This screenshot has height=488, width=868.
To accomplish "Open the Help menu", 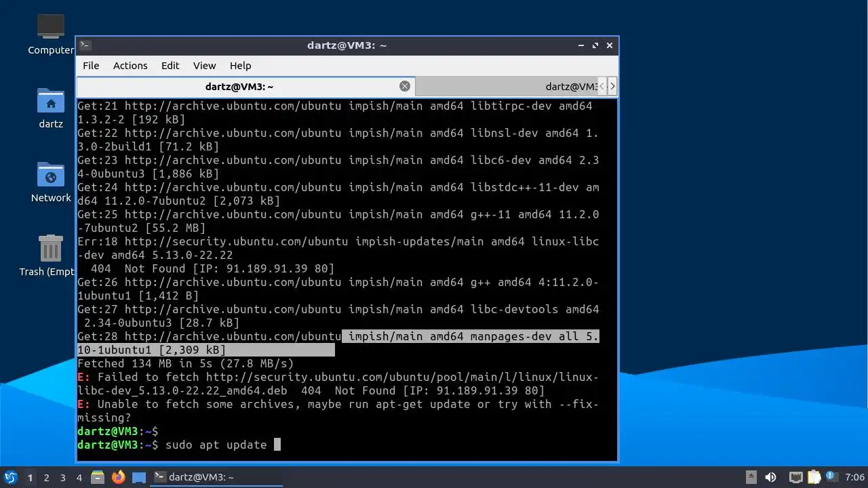I will pos(240,66).
